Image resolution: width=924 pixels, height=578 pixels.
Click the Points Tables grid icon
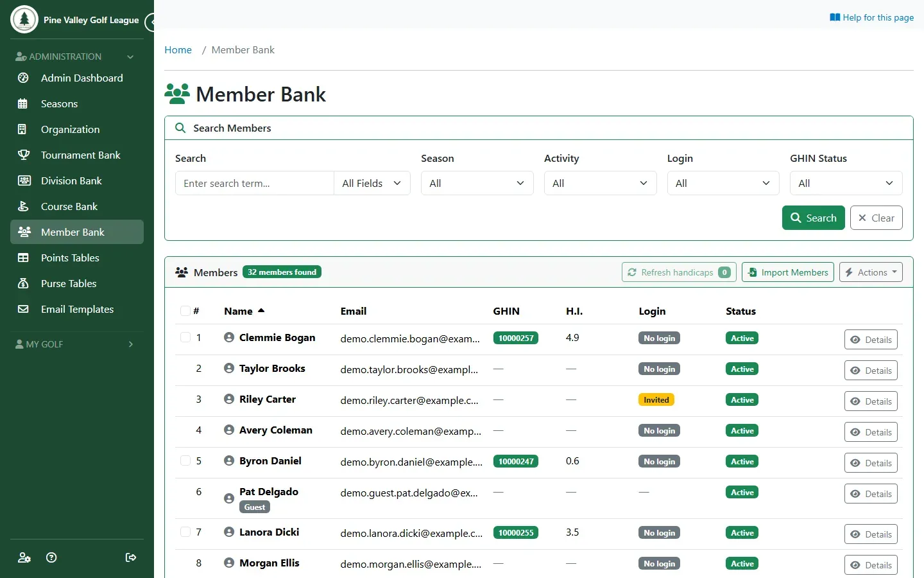pyautogui.click(x=23, y=258)
